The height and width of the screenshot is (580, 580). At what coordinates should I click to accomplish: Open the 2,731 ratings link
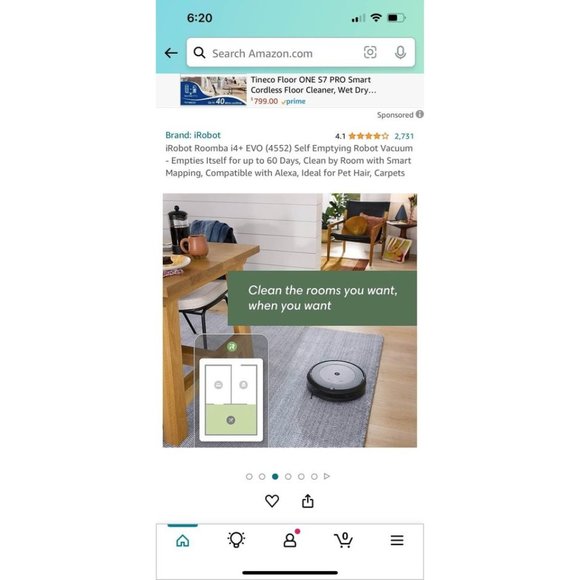(x=404, y=136)
